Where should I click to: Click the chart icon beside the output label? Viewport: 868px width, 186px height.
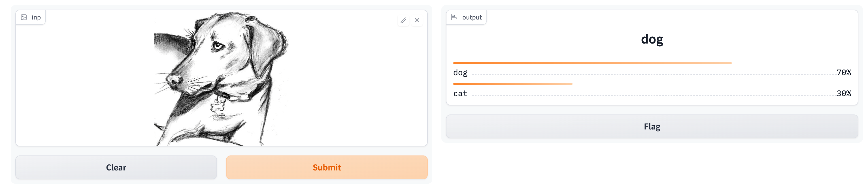point(454,18)
